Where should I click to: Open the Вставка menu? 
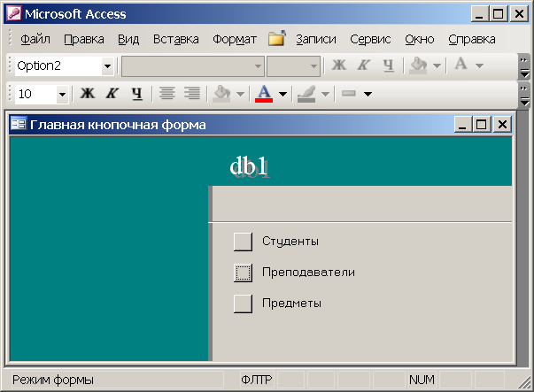(x=175, y=39)
